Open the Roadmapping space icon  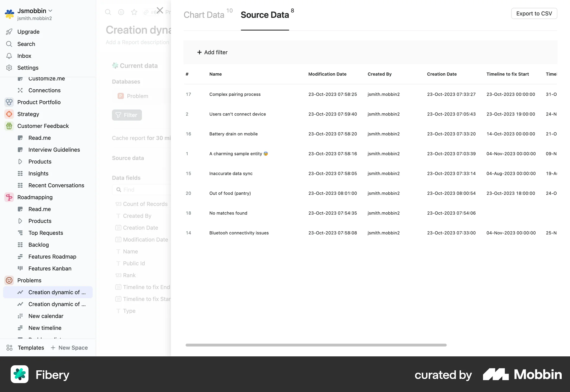(x=9, y=197)
